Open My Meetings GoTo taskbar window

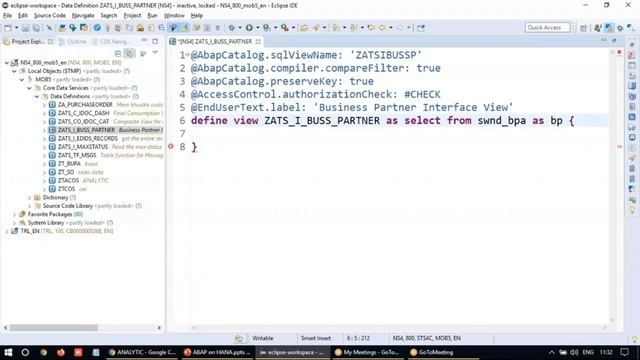367,352
